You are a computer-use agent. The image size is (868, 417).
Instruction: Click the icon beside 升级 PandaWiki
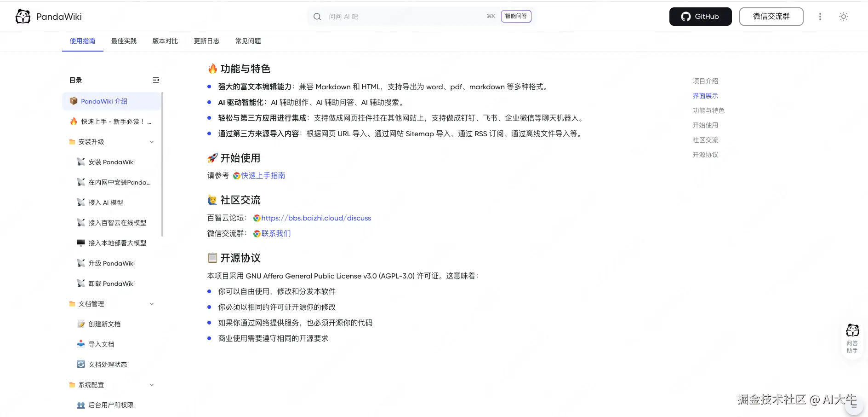point(81,263)
